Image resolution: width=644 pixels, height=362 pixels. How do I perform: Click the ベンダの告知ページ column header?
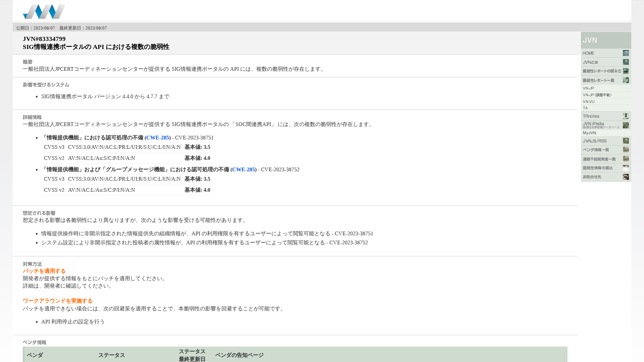pyautogui.click(x=239, y=355)
